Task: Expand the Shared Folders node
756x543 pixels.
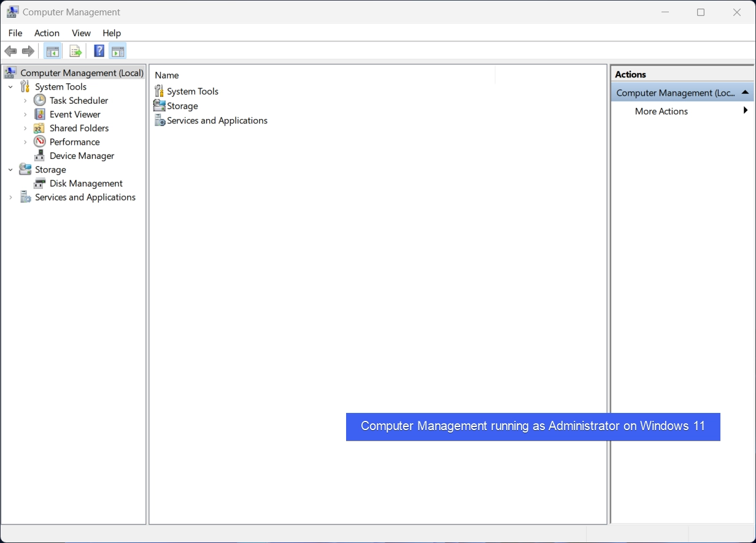Action: click(25, 128)
